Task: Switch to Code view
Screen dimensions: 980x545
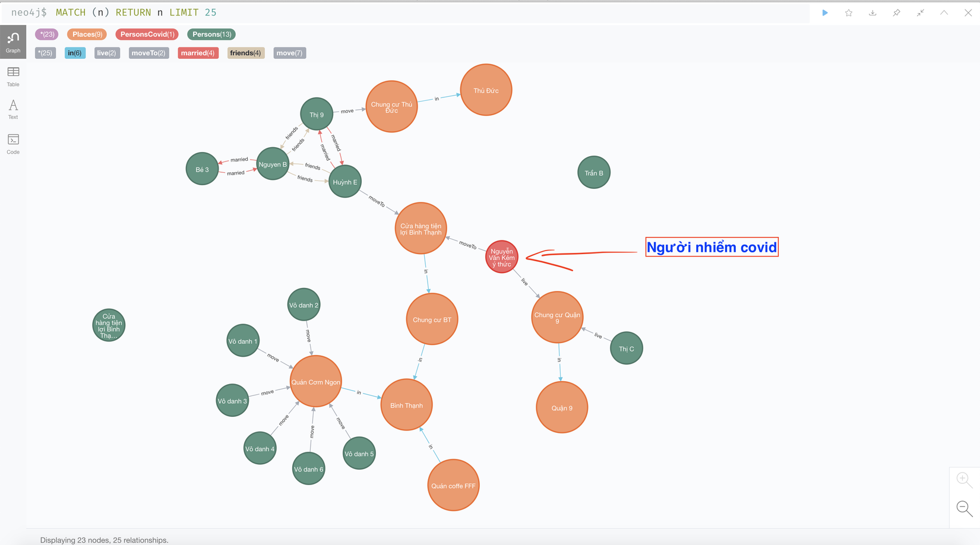Action: tap(13, 144)
